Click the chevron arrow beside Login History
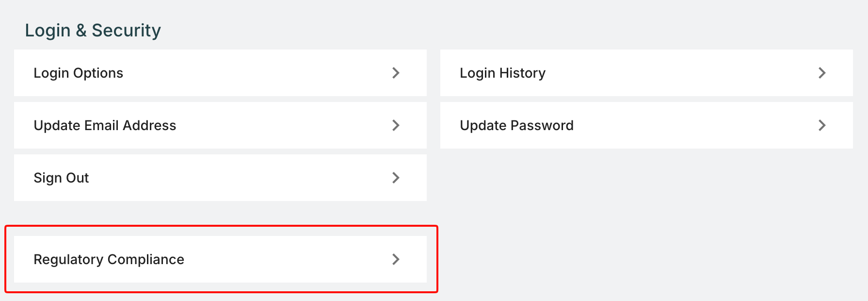The width and height of the screenshot is (868, 301). click(822, 73)
